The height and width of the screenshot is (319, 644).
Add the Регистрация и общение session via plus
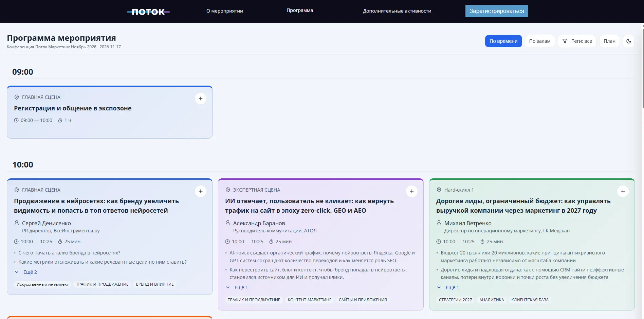click(201, 99)
